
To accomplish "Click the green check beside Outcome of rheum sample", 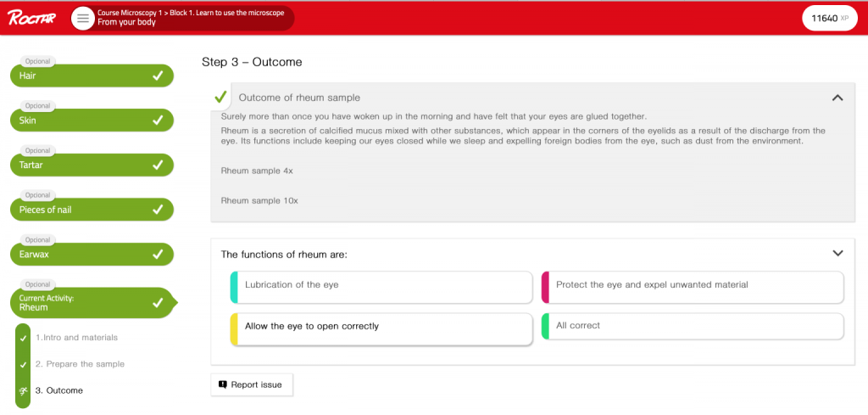I will pos(220,97).
